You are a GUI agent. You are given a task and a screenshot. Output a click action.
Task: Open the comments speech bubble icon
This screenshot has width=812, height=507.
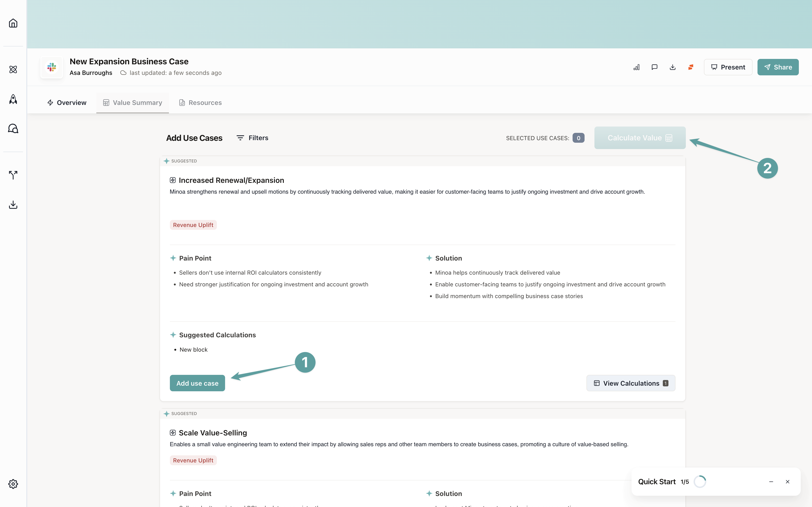point(654,67)
